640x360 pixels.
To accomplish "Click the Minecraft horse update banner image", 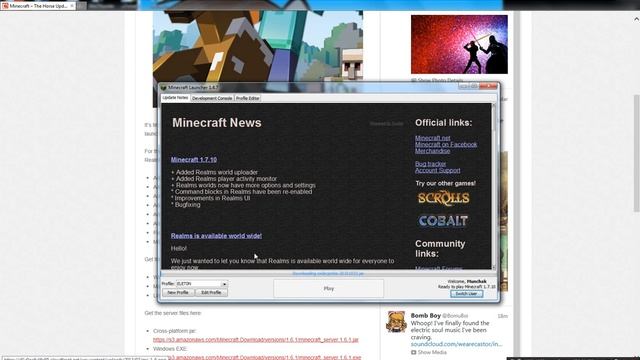I will [x=258, y=47].
